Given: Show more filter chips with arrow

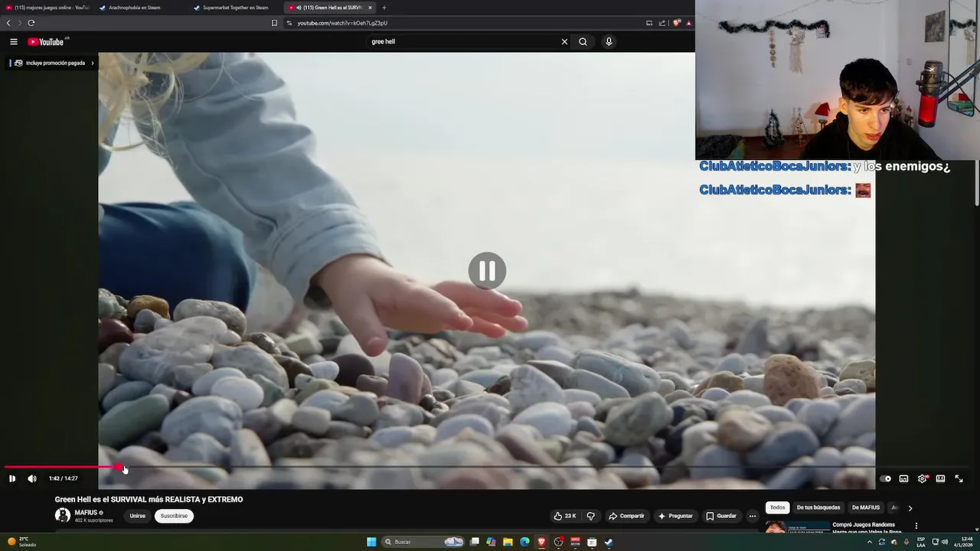Looking at the screenshot, I should pos(910,508).
